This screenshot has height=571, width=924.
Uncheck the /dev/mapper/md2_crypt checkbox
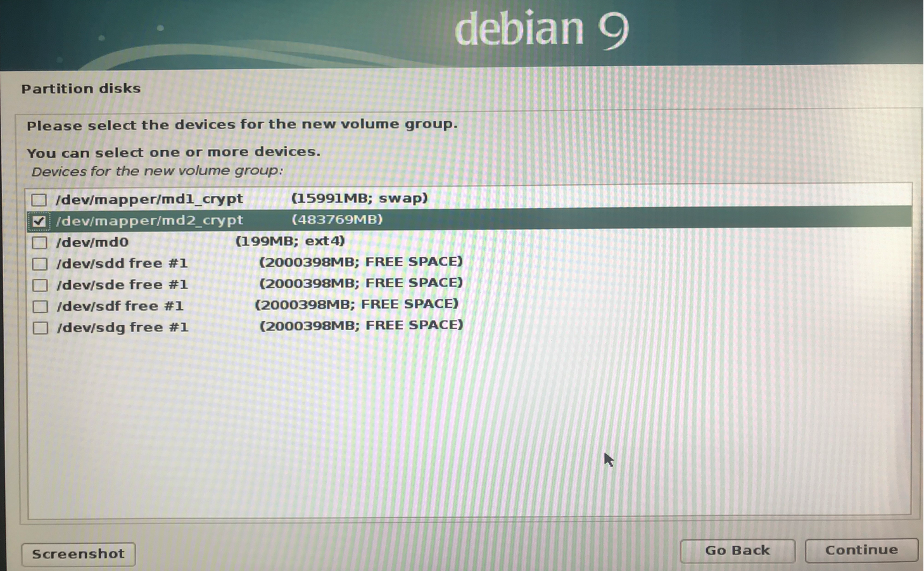click(x=39, y=221)
